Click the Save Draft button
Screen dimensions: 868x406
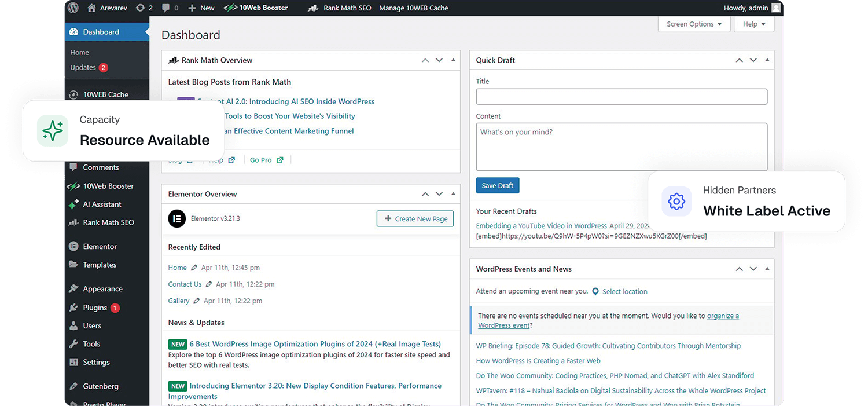[498, 185]
